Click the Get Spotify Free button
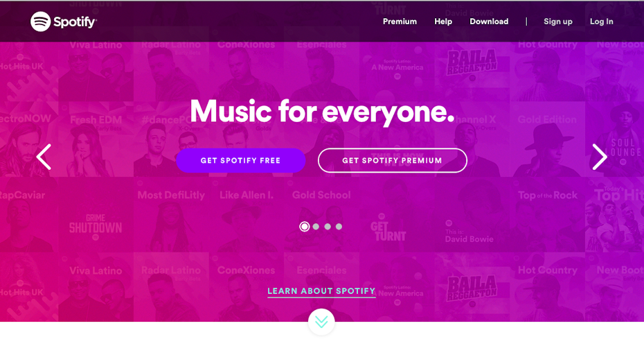 coord(241,160)
